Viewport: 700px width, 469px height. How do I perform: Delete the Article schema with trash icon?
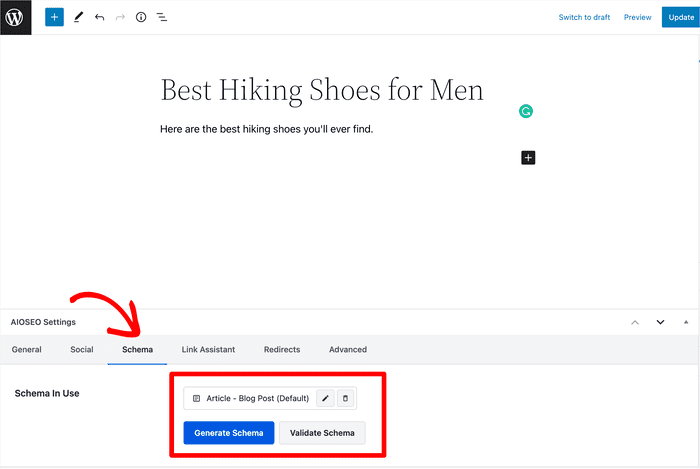tap(346, 398)
